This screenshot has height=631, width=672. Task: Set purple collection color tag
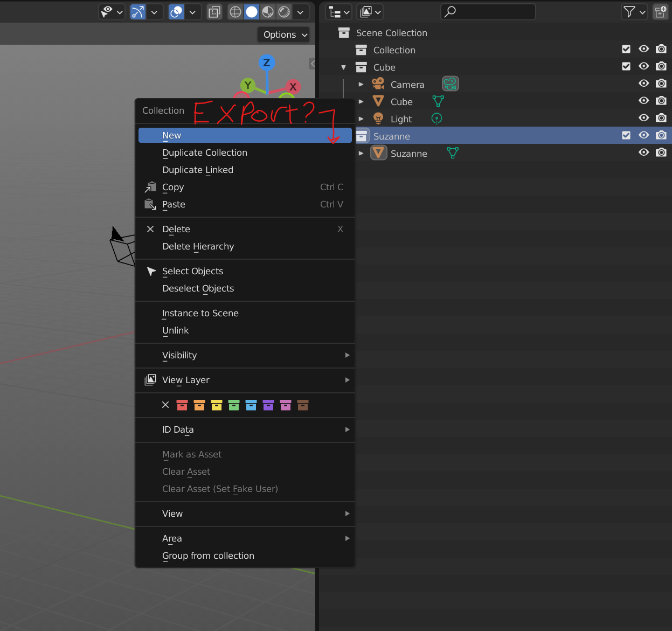point(268,405)
